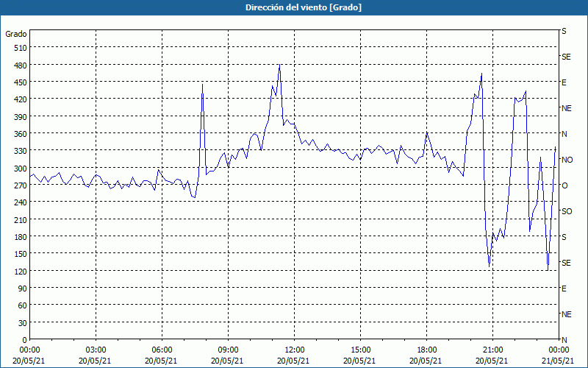Click the 12:00 time label on the x-axis
This screenshot has width=588, height=368.
[295, 350]
